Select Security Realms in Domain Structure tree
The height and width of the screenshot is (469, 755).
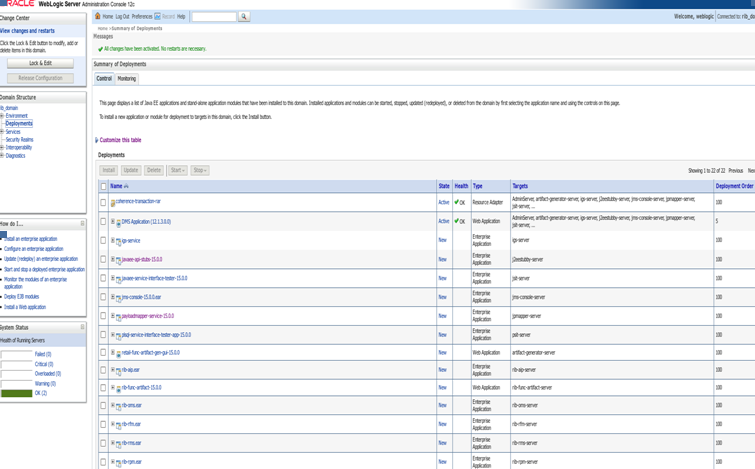[19, 140]
